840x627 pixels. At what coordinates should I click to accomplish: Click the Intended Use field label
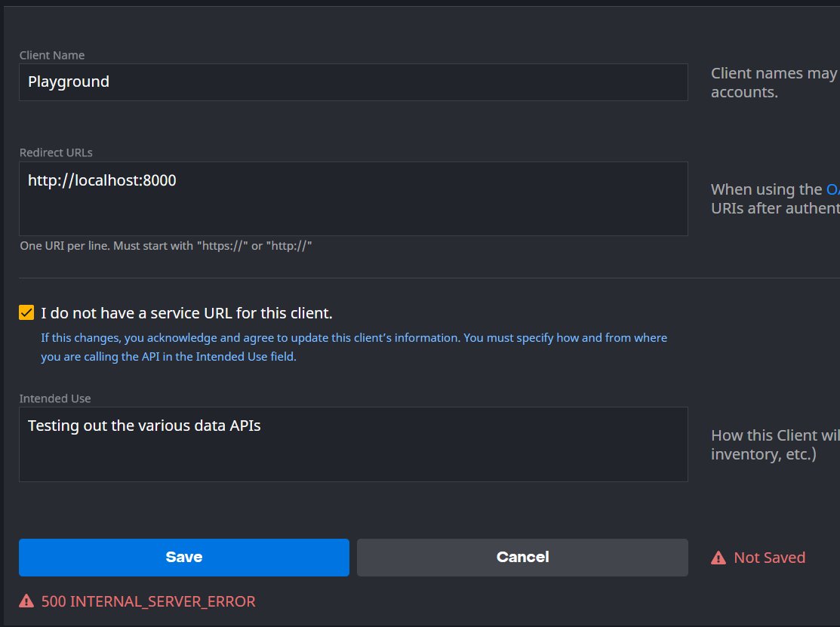(54, 398)
